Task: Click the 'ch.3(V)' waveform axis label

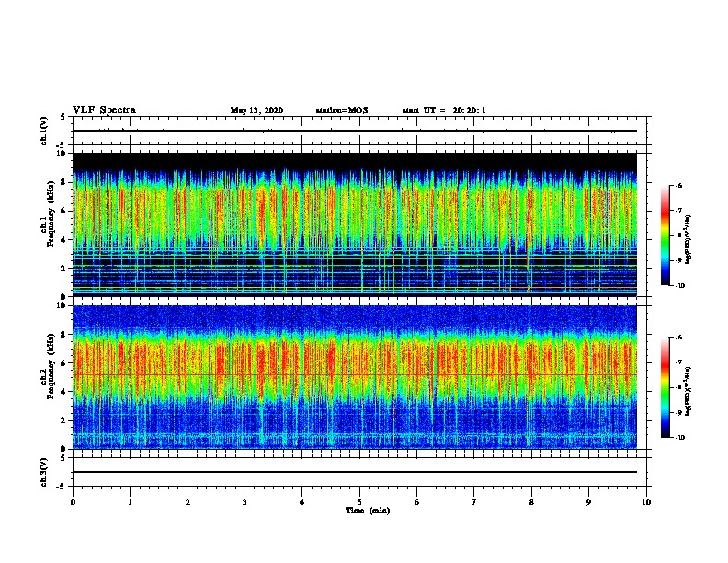Action: click(44, 472)
